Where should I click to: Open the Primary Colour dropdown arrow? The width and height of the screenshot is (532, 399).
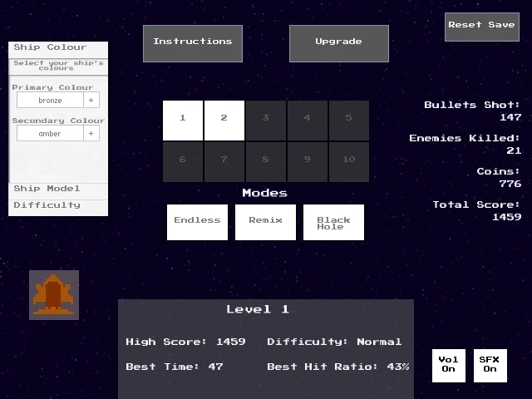[91, 100]
